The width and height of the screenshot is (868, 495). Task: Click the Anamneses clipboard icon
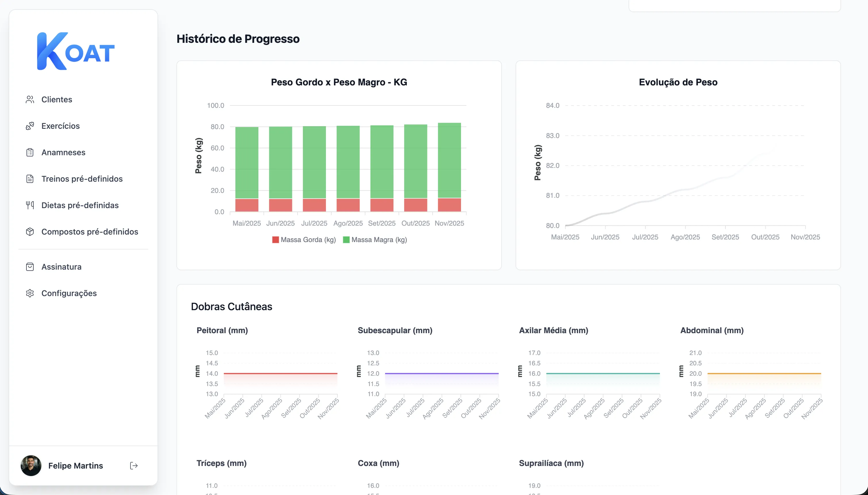[30, 152]
